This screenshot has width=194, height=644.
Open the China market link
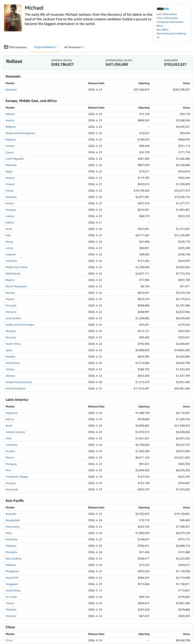click(9, 640)
